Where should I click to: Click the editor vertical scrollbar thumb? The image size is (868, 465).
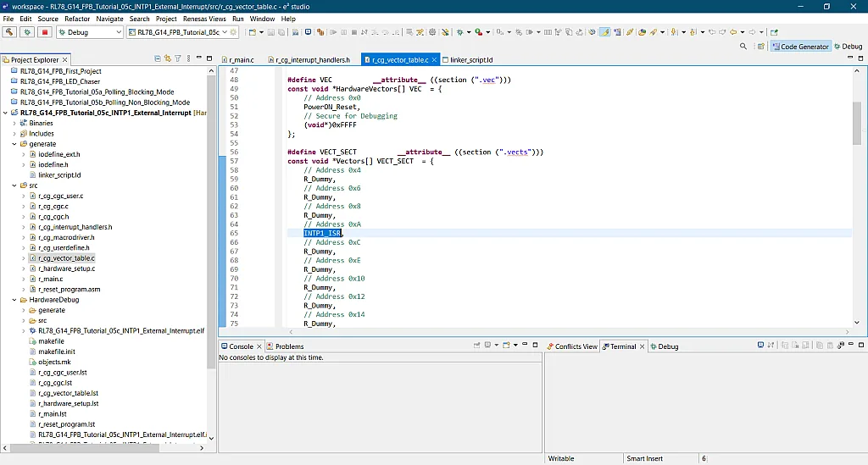coord(856,123)
